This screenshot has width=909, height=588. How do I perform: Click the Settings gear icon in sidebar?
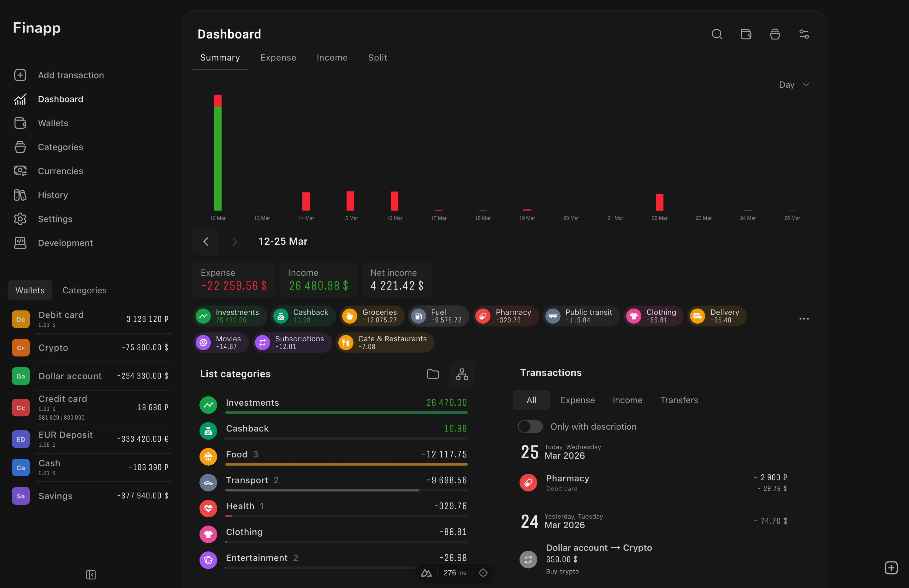[20, 219]
